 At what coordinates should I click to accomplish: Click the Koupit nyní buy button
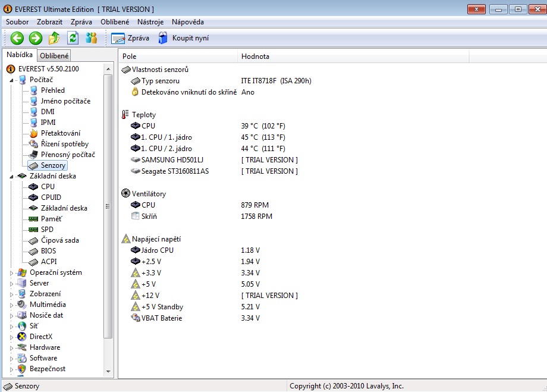pos(184,38)
